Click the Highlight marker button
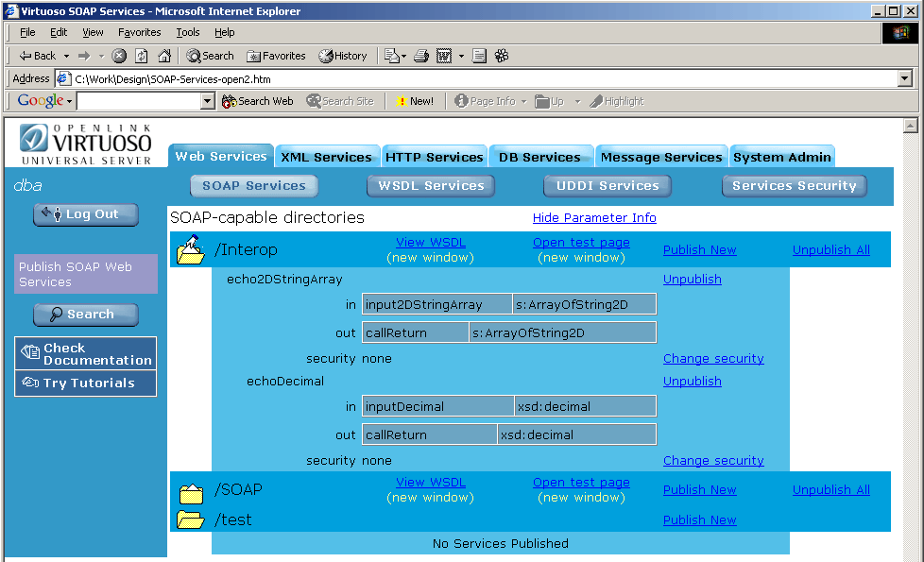 coord(616,101)
